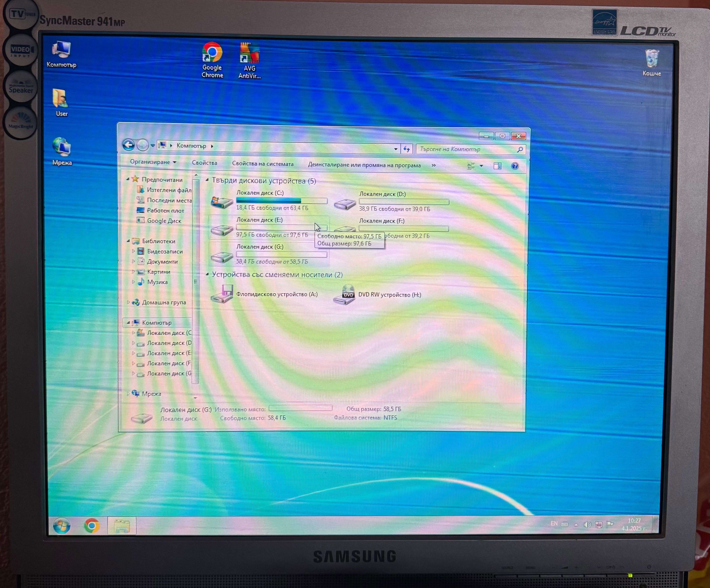This screenshot has width=710, height=588.
Task: Click the Локален диск (C:) usage bar
Action: click(x=282, y=201)
